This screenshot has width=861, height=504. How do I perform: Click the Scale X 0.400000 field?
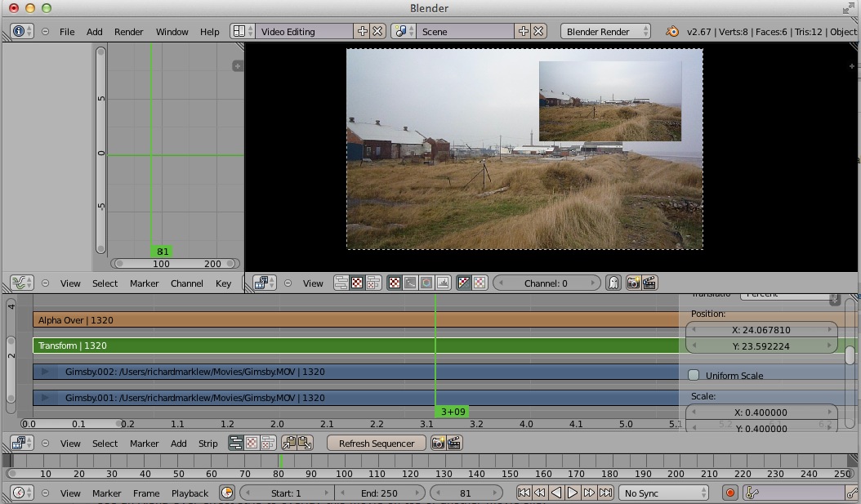[x=761, y=413]
